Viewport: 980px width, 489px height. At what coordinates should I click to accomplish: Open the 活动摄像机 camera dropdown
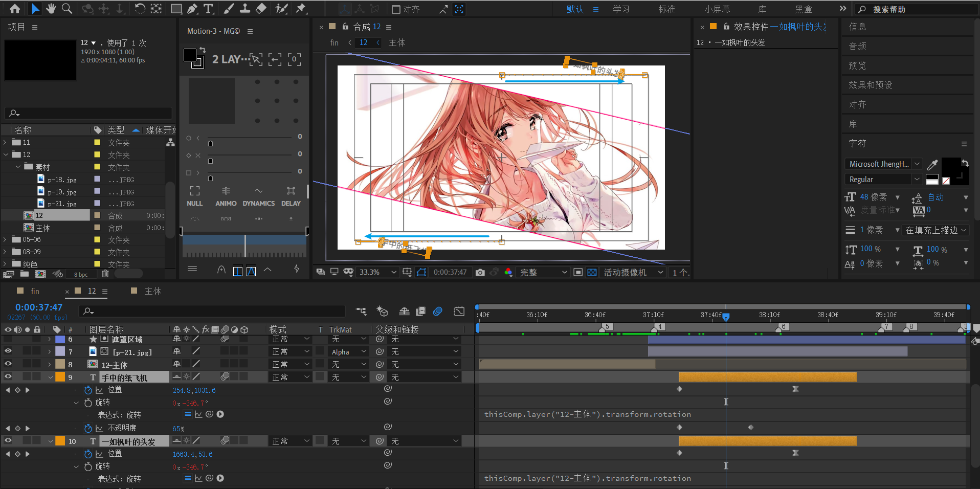[x=633, y=273]
